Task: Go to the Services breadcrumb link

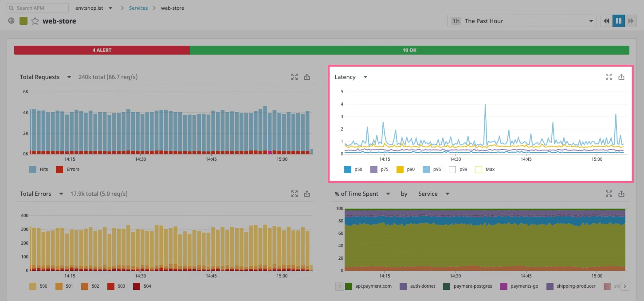Action: coord(138,8)
